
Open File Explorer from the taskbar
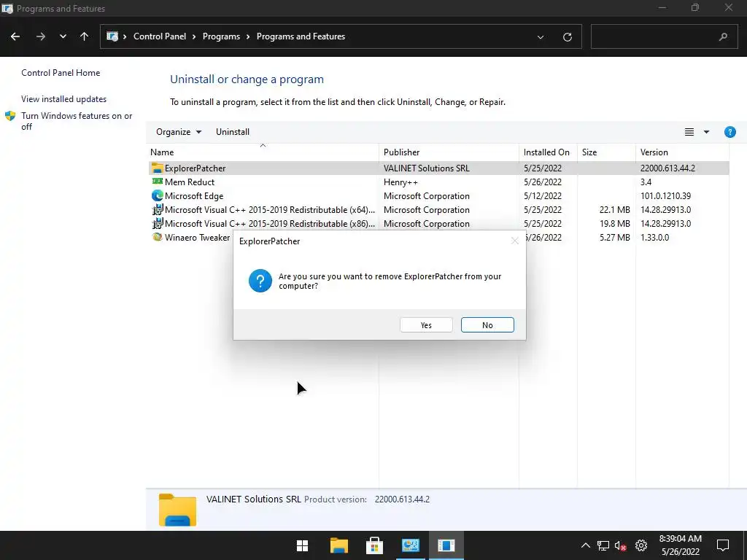pyautogui.click(x=338, y=545)
